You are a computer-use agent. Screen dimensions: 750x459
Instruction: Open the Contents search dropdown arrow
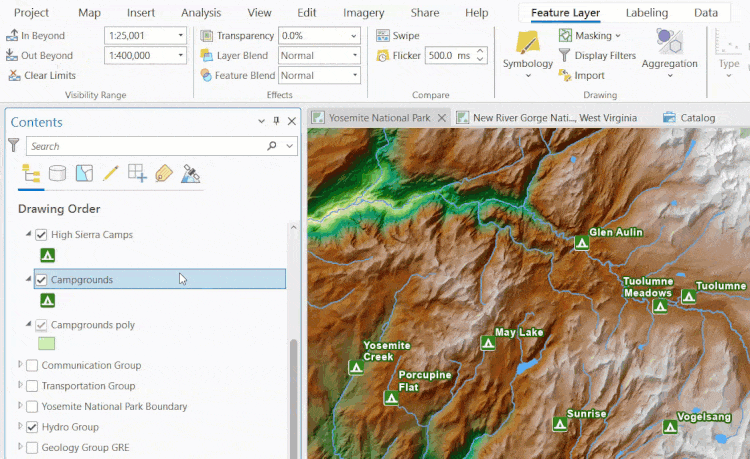click(x=289, y=146)
